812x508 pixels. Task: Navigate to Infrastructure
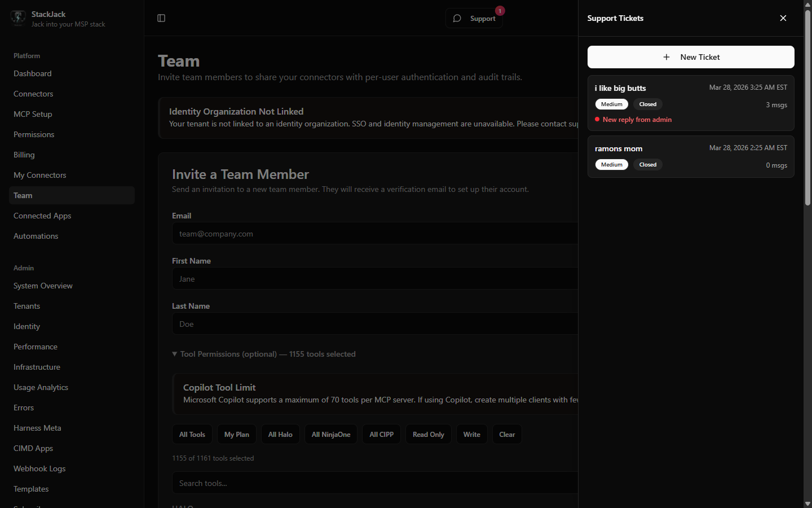72,367
